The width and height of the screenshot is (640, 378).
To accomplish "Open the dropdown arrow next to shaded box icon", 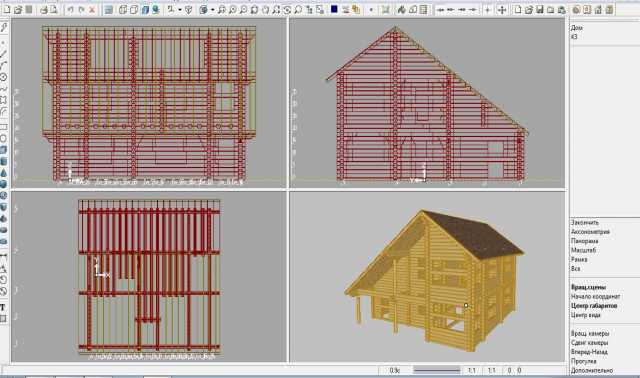I will [213, 9].
